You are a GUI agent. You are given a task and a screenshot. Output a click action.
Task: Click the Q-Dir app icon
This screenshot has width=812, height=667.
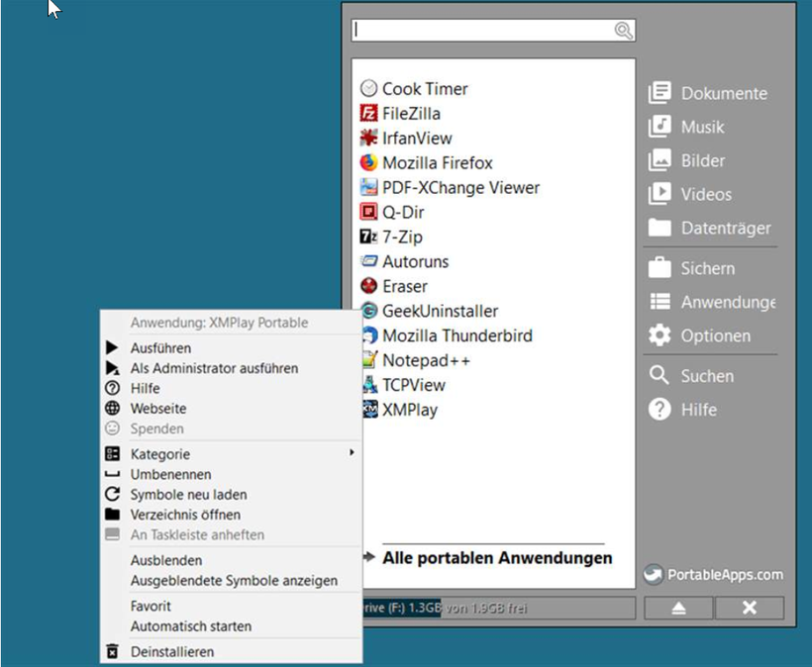coord(368,212)
